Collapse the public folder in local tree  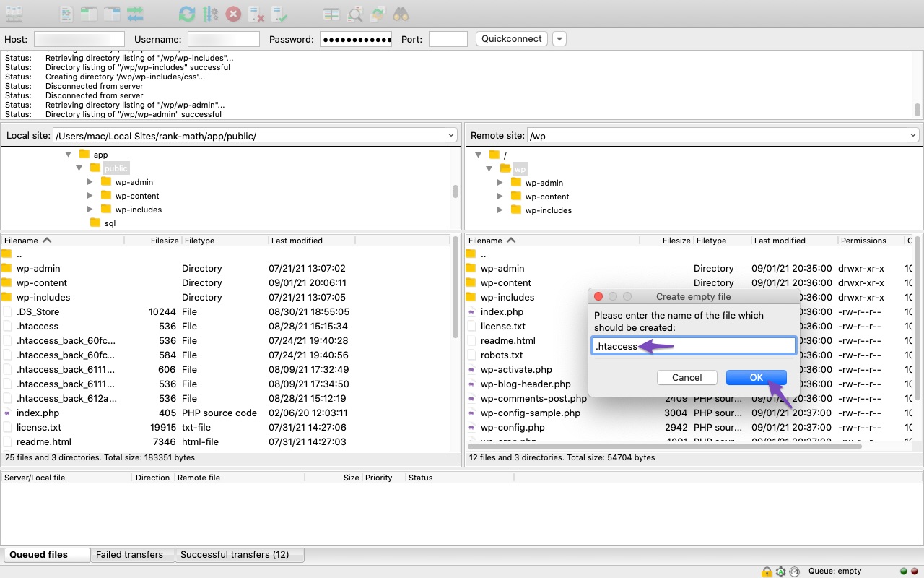79,168
